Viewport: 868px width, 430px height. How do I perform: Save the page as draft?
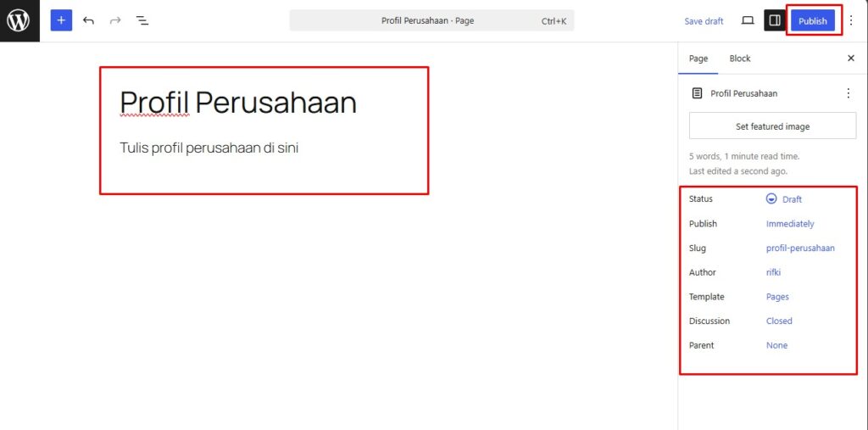point(704,21)
